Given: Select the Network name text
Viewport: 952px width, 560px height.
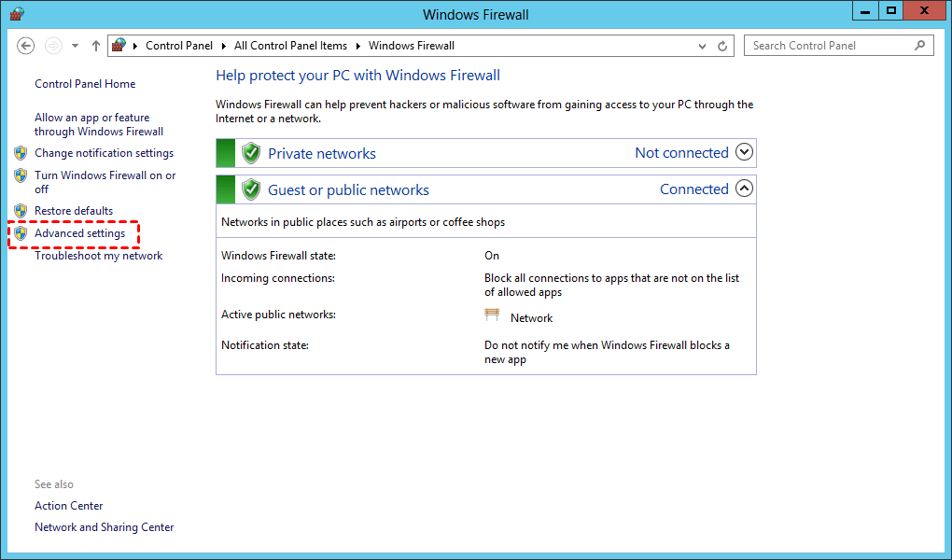Looking at the screenshot, I should (531, 318).
